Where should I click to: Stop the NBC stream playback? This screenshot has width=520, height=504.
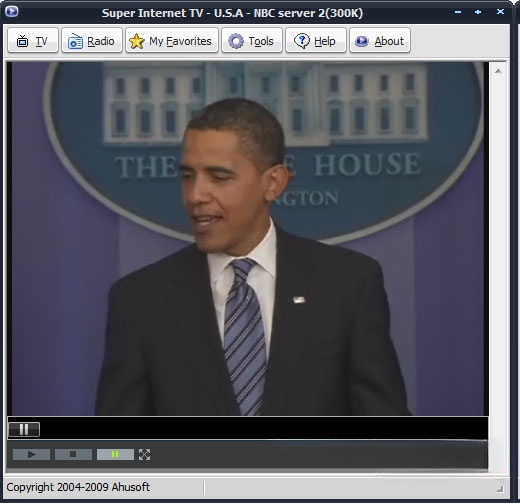(73, 454)
